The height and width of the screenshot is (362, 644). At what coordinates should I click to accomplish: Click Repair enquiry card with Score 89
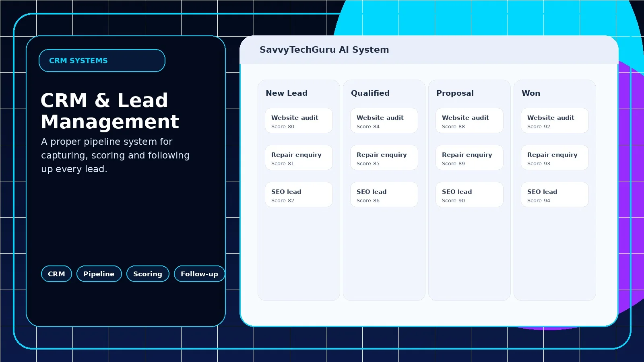[469, 157]
